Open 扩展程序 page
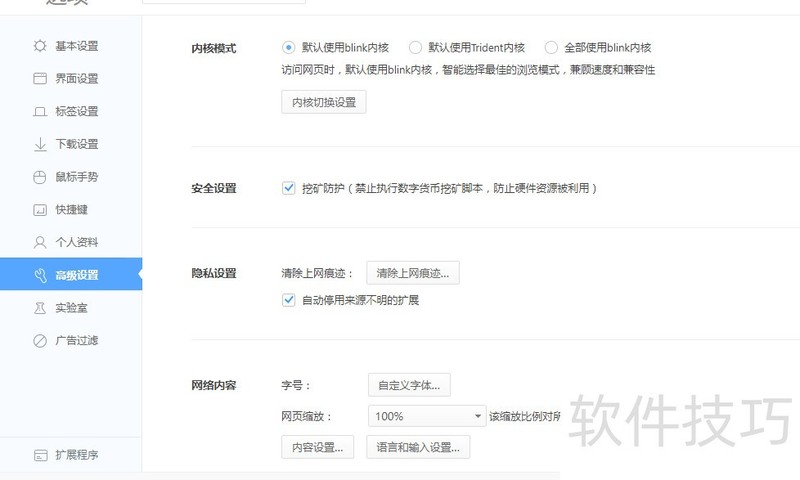 pos(77,455)
